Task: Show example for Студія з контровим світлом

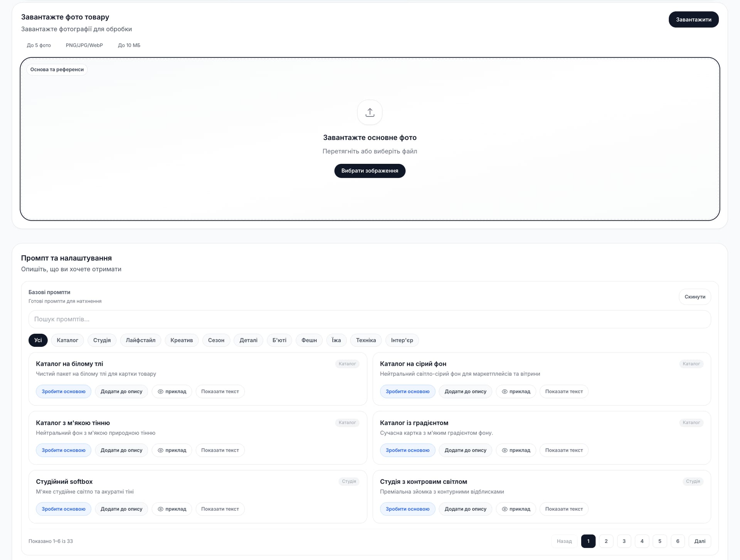Action: point(516,509)
